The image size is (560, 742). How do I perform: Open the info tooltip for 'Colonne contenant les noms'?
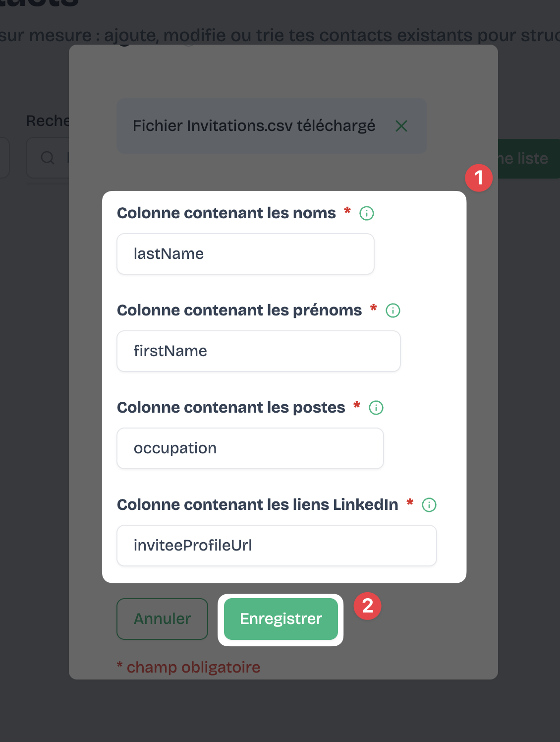(366, 213)
